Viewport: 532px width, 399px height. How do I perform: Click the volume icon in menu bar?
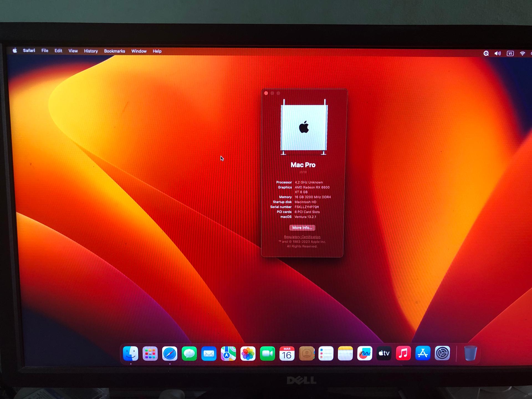coord(498,53)
